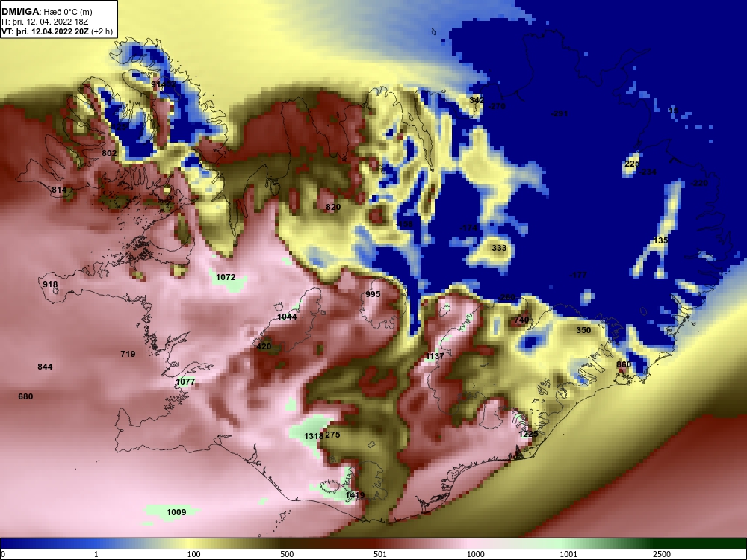Select the 1077 height label
Screen dimensions: 747x560
tap(185, 382)
